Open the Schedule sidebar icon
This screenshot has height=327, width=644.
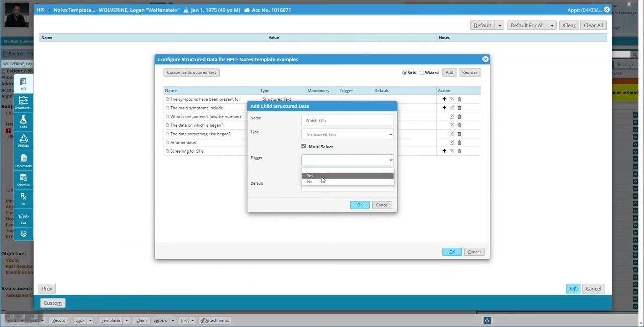coord(23,180)
